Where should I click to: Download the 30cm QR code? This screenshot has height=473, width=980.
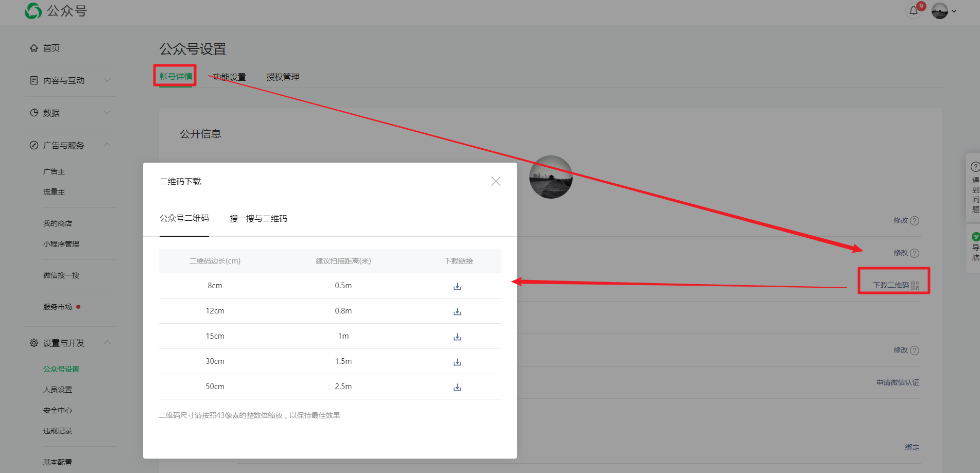coord(457,362)
